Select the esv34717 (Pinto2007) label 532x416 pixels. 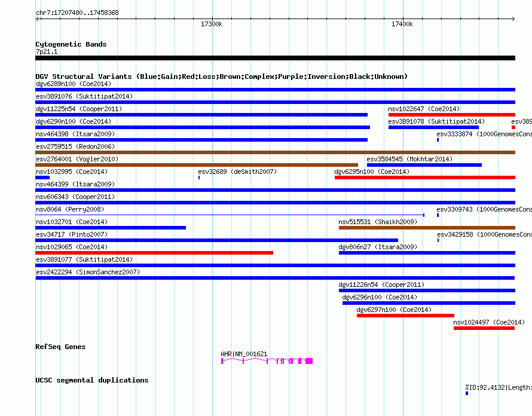(72, 234)
